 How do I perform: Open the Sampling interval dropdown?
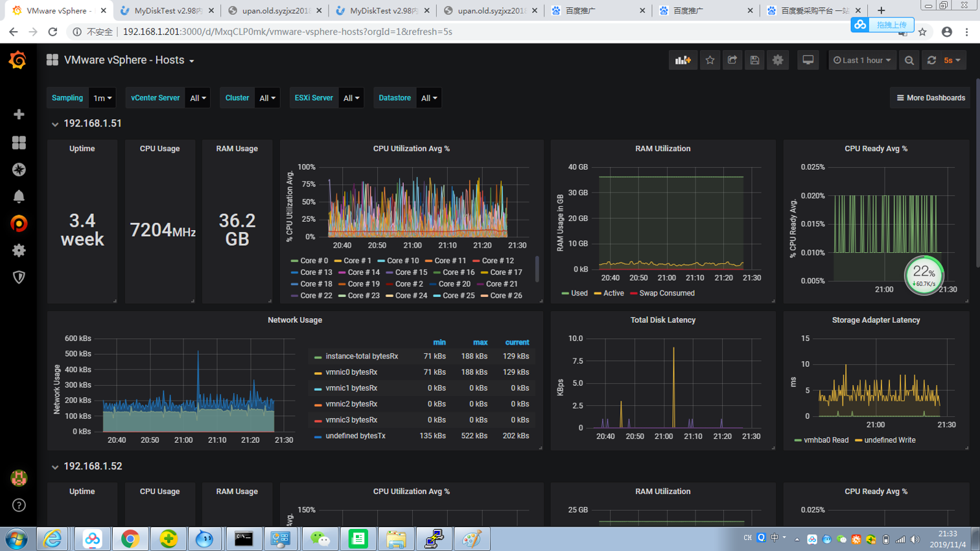click(x=101, y=98)
